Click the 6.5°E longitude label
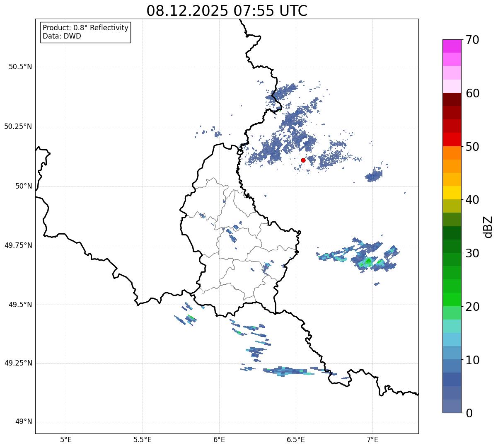This screenshot has width=498, height=448. pyautogui.click(x=296, y=439)
